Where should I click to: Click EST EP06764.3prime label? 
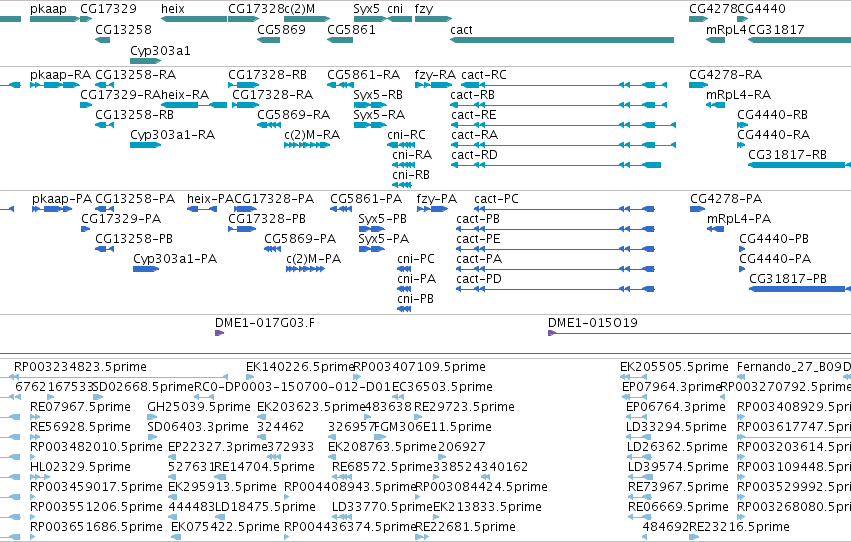676,407
